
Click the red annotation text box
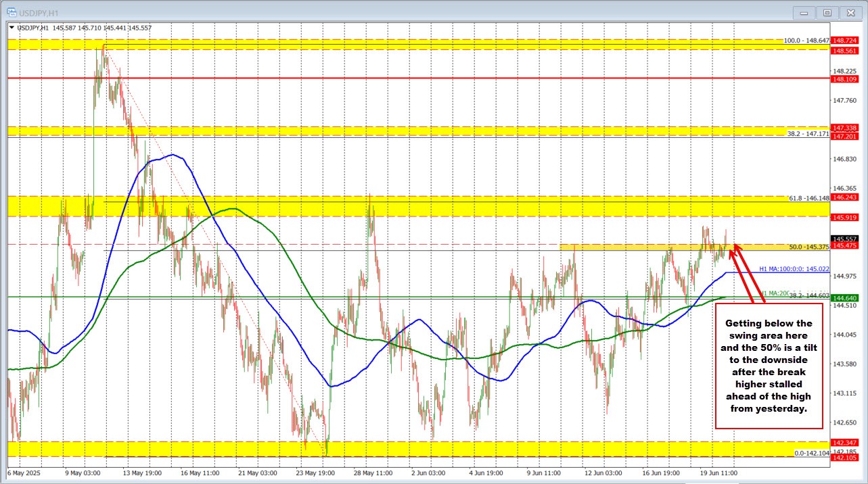pyautogui.click(x=769, y=365)
